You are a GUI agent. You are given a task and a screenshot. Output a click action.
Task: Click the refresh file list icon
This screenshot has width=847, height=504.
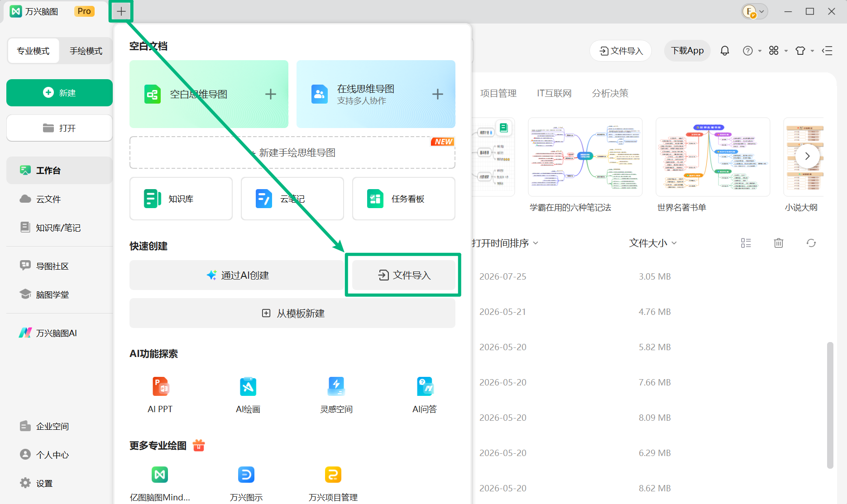tap(811, 243)
